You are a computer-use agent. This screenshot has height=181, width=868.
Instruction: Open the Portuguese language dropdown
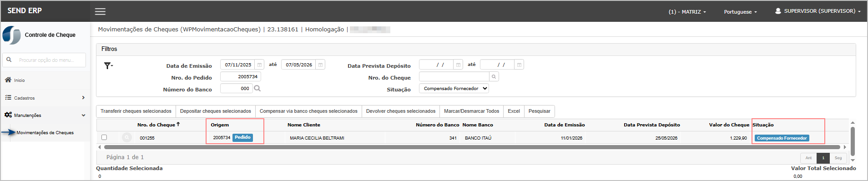pos(740,12)
